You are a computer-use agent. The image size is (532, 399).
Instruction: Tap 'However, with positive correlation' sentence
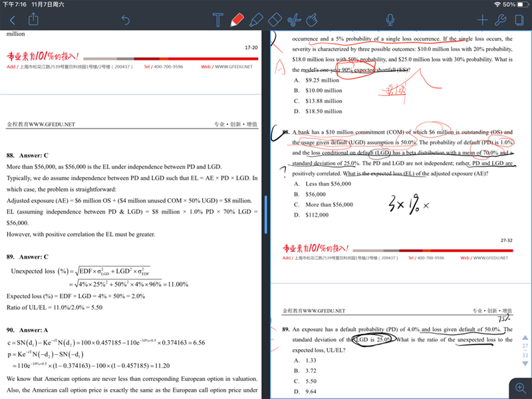click(80, 235)
